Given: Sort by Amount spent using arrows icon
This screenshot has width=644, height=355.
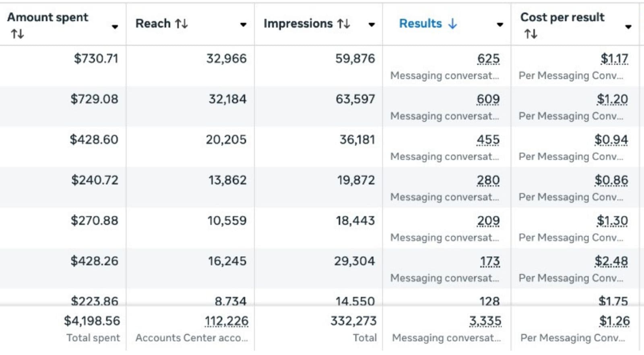Looking at the screenshot, I should point(17,34).
